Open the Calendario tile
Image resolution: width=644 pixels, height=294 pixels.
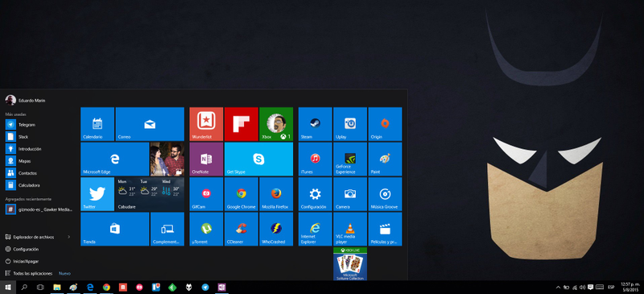(x=97, y=124)
